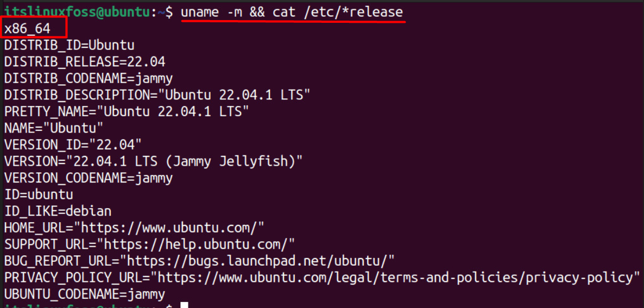This screenshot has width=644, height=308.
Task: Open the privacy-policy URL link
Action: [395, 278]
